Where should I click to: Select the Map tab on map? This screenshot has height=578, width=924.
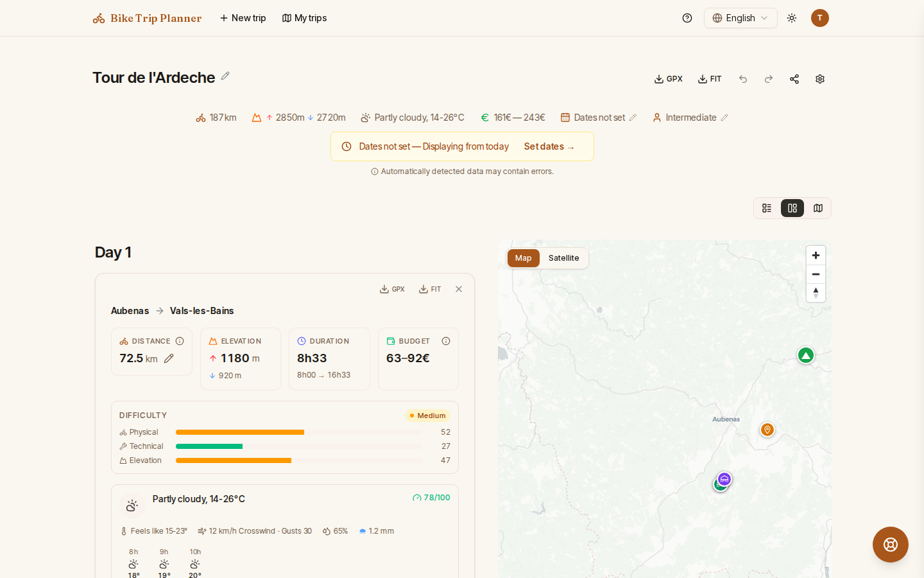tap(524, 258)
